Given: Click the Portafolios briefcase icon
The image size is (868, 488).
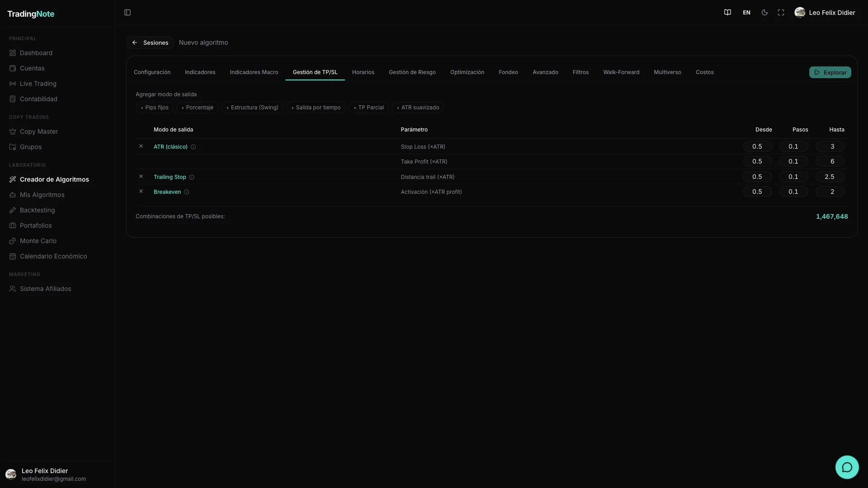Looking at the screenshot, I should coord(13,225).
